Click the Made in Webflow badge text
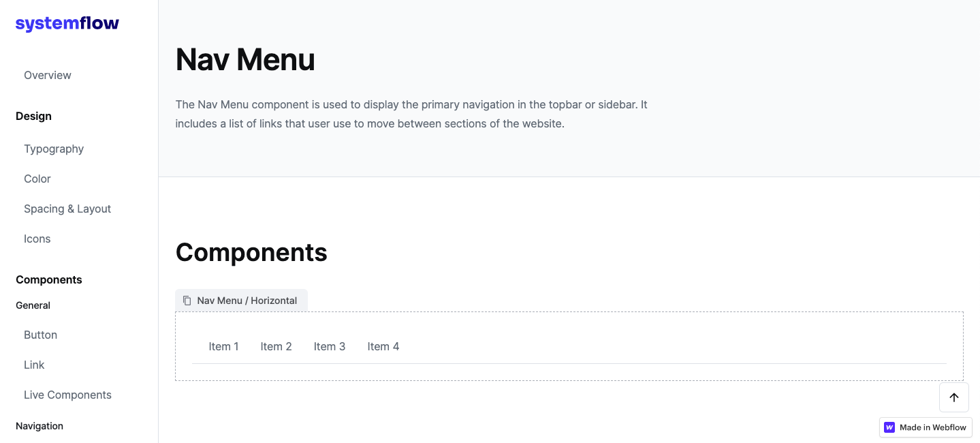Screen dimensions: 980x443 coord(932,427)
